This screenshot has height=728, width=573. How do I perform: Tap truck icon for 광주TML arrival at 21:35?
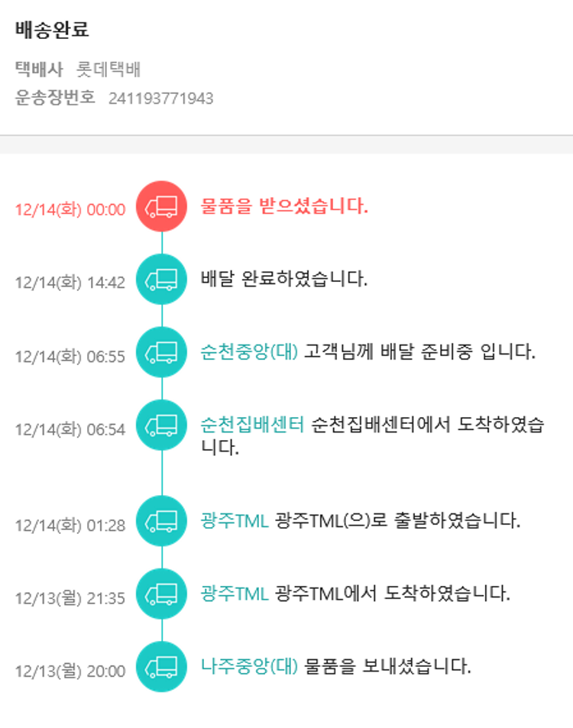click(x=161, y=594)
